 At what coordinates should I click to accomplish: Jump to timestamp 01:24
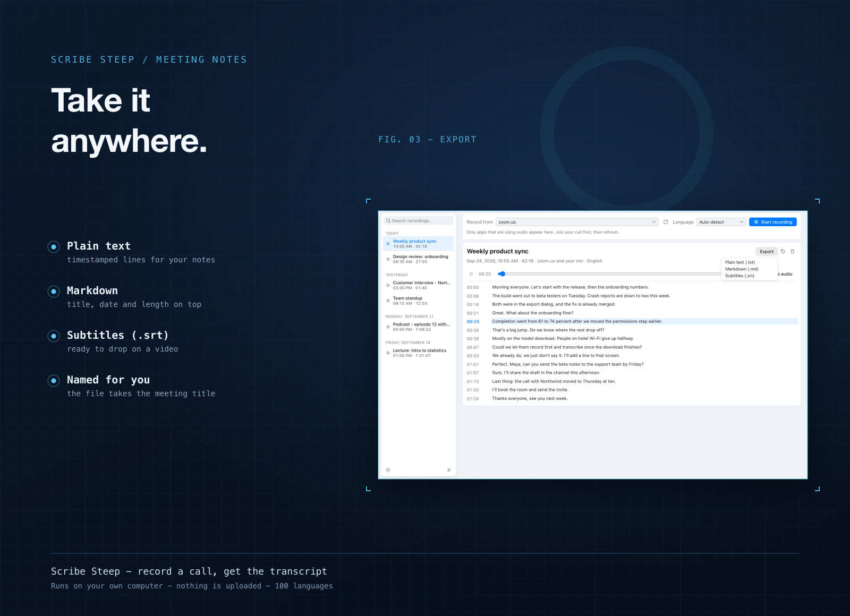pos(473,399)
